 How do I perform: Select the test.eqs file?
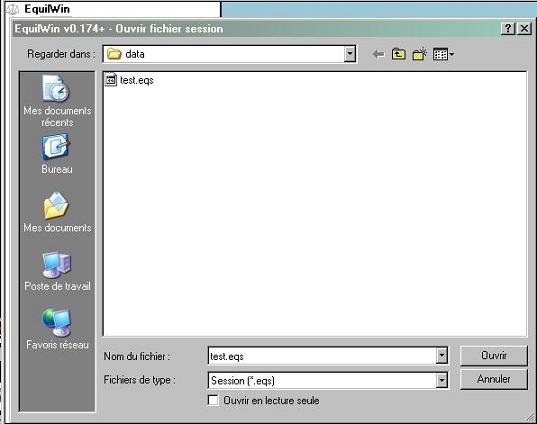click(129, 80)
